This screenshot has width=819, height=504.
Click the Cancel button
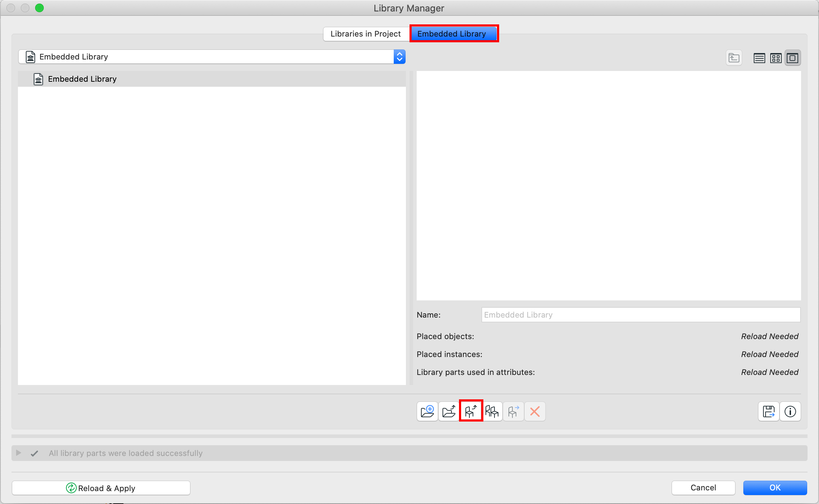click(x=703, y=488)
